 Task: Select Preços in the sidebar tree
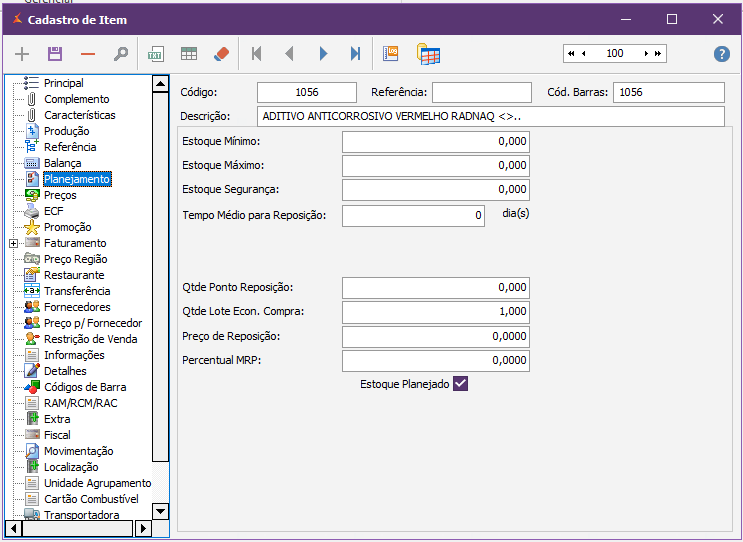click(x=60, y=195)
